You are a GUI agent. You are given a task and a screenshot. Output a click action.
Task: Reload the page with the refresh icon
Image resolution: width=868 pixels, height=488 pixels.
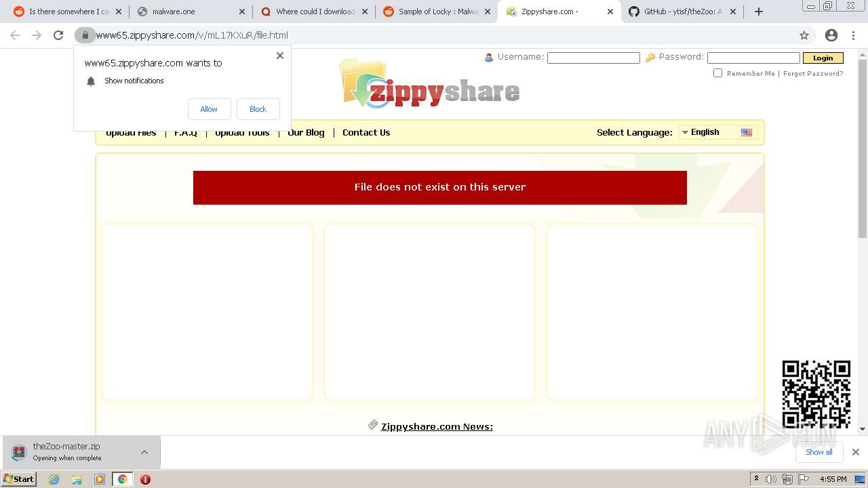(x=58, y=35)
